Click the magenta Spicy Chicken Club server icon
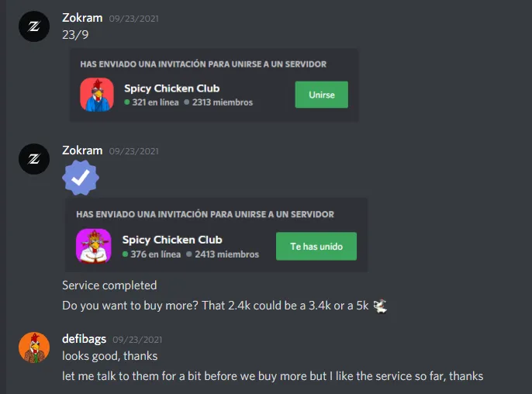 coord(94,246)
